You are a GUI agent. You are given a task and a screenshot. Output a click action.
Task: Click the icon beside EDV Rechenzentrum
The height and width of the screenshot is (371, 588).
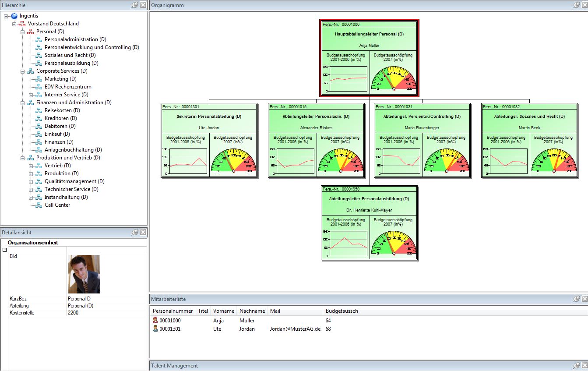coord(39,87)
